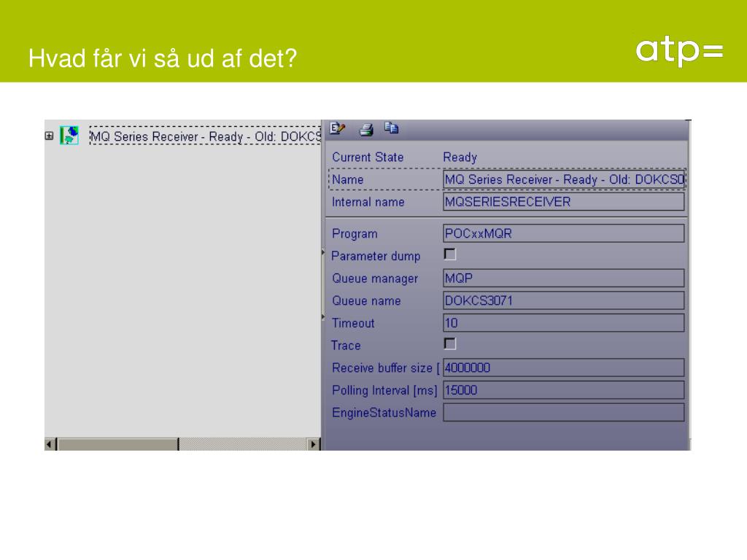This screenshot has width=747, height=560.
Task: Click the right scroll arrow of tree panel
Action: 313,444
